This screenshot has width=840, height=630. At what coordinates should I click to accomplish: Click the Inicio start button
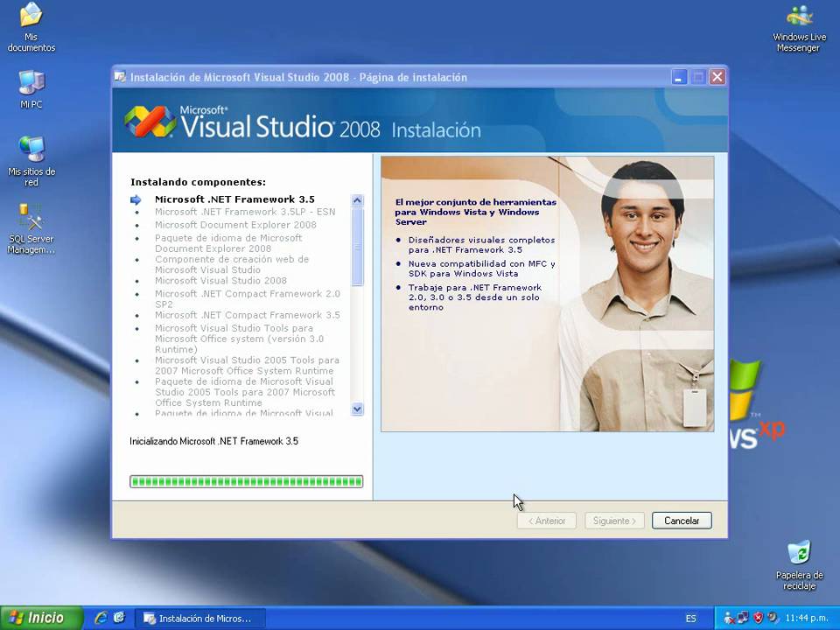click(x=41, y=619)
